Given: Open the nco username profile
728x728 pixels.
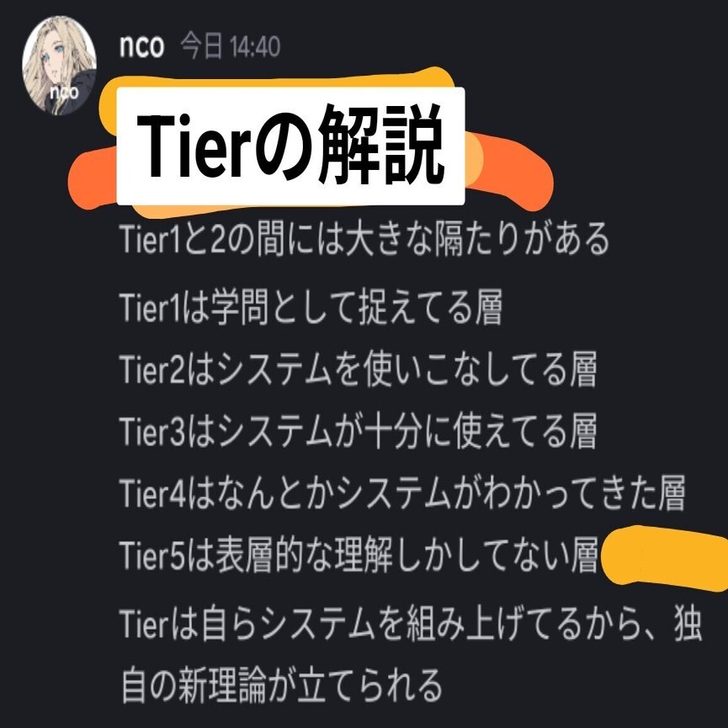Looking at the screenshot, I should tap(141, 46).
